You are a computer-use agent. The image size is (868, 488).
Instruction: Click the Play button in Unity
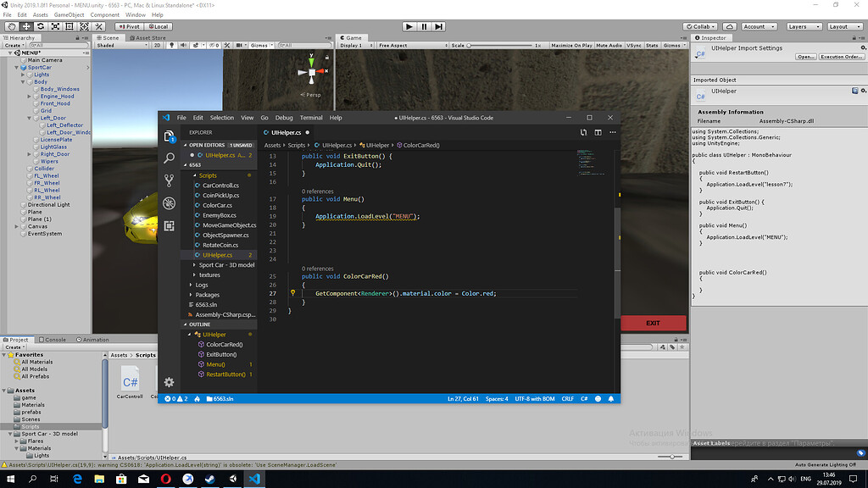(409, 25)
